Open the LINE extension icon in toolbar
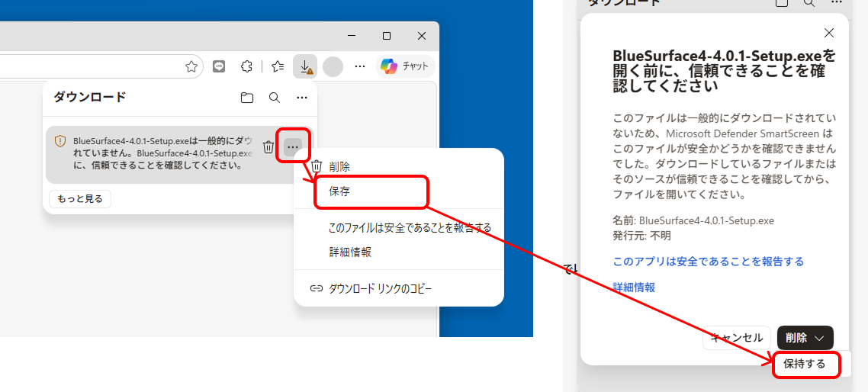Image resolution: width=868 pixels, height=392 pixels. pyautogui.click(x=219, y=67)
